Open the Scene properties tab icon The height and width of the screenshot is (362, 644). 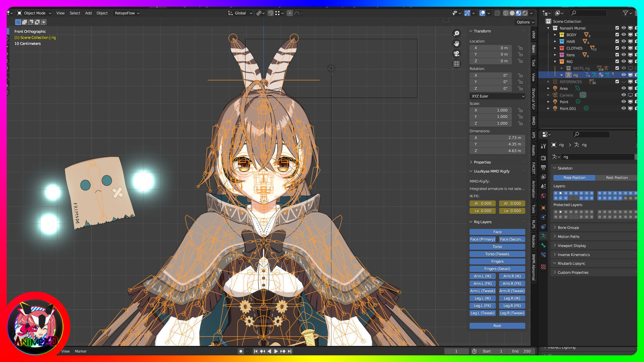543,186
